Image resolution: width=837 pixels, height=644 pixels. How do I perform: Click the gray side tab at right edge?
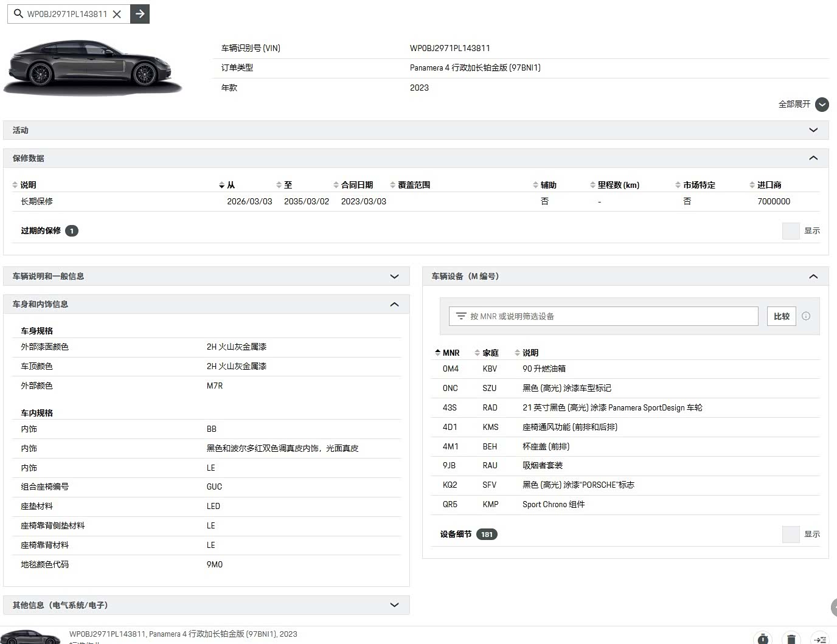[x=834, y=607]
